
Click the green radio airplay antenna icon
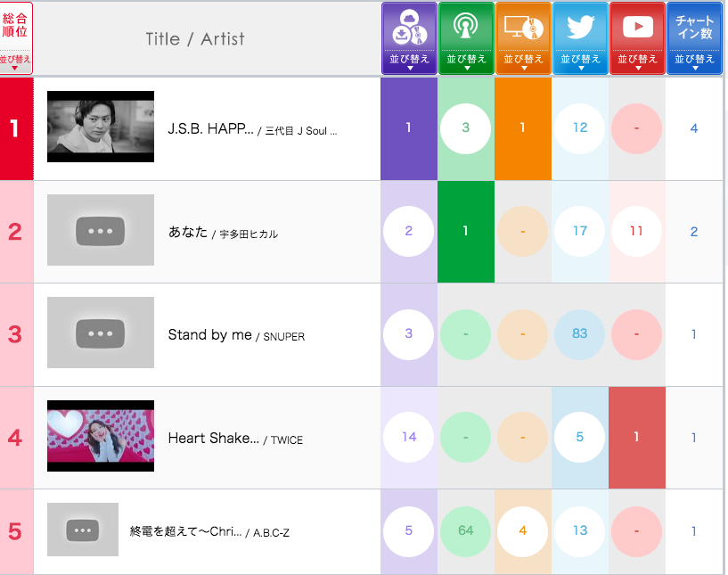pyautogui.click(x=466, y=29)
